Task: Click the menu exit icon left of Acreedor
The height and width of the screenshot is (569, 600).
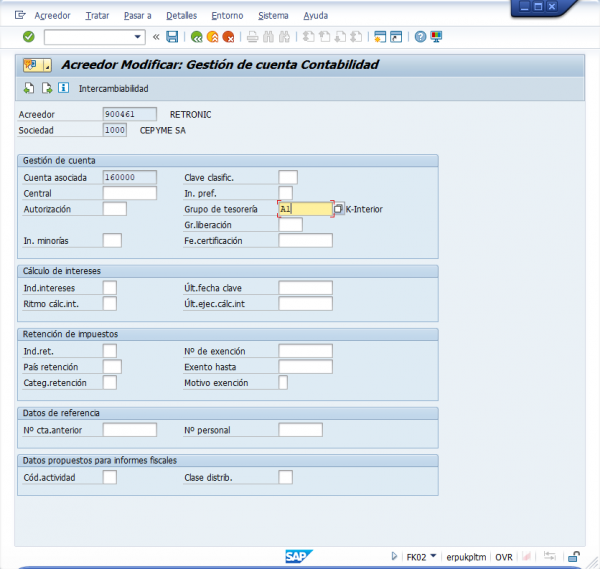Action: click(20, 15)
